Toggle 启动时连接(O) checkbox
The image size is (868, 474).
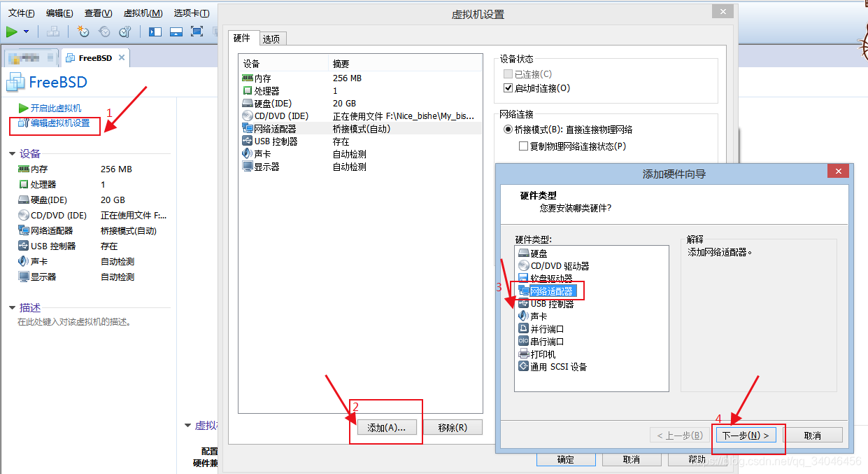(508, 88)
